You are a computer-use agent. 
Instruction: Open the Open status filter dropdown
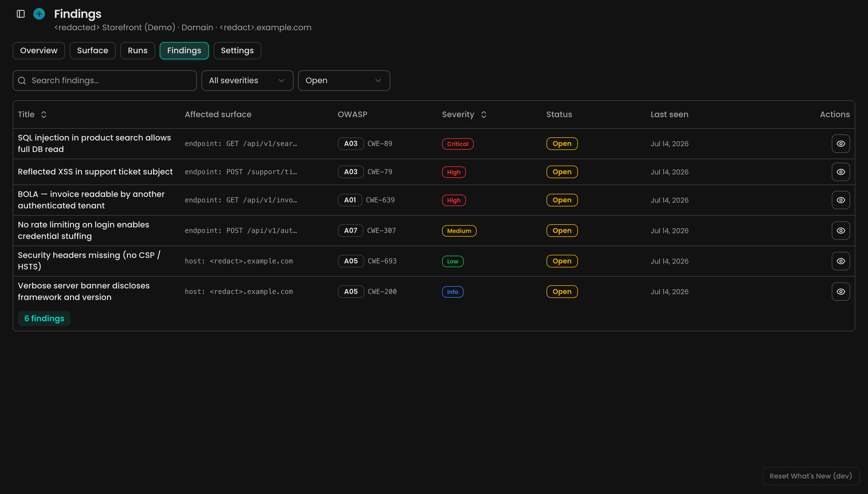(x=344, y=80)
